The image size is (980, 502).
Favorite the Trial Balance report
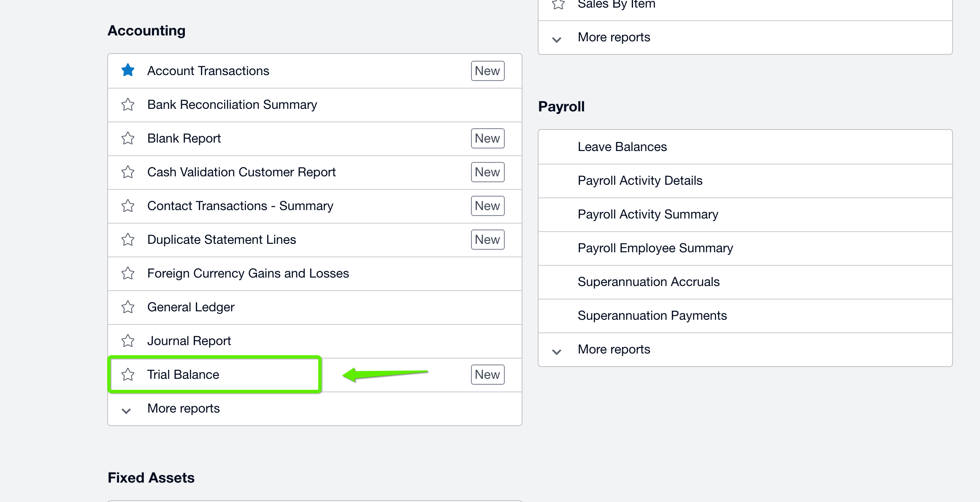(127, 374)
